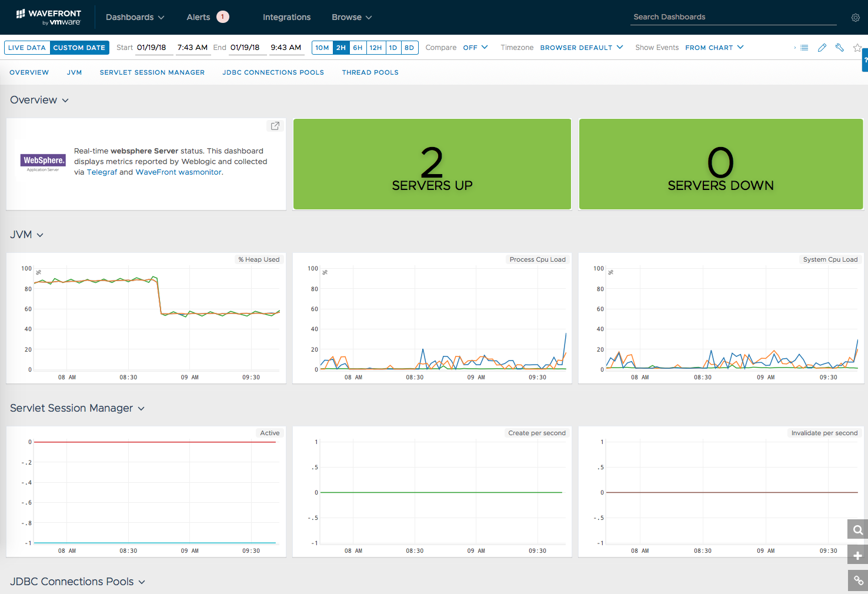Jump to the Thread Pools tab
This screenshot has height=594, width=868.
tap(370, 72)
